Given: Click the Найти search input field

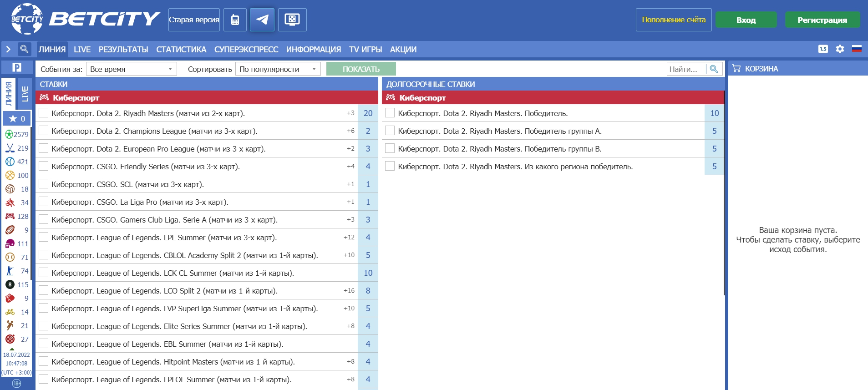Looking at the screenshot, I should (x=685, y=69).
